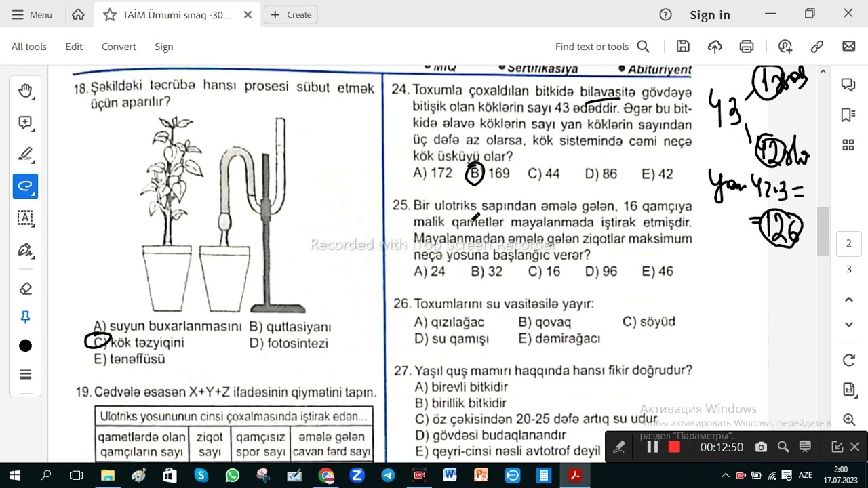Add a comment with the sticky note tool

pos(25,123)
